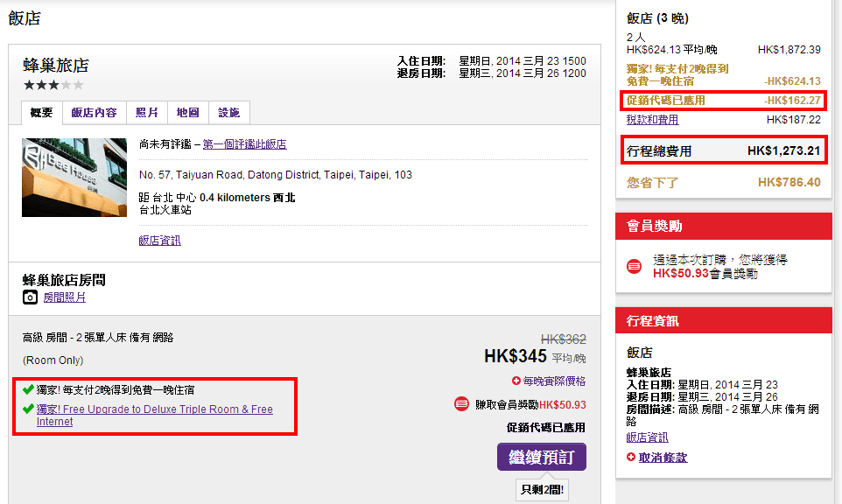Viewport: 842px width, 504px height.
Task: Click the three-star rating under 蜂巢旅店
Action: click(53, 85)
